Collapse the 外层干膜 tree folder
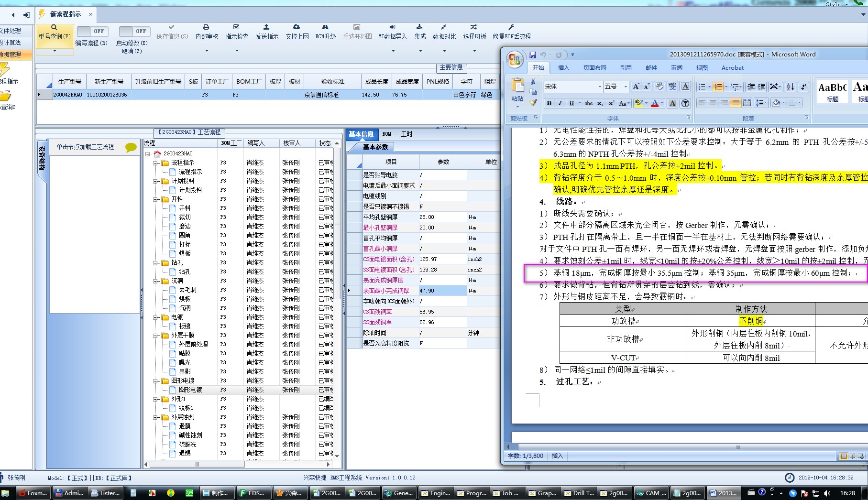 tap(156, 336)
